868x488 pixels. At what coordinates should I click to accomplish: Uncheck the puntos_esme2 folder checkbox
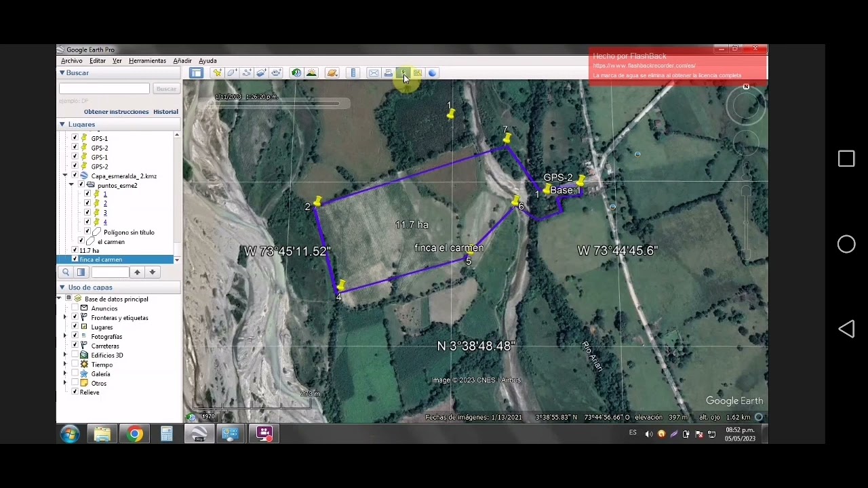[x=81, y=185]
